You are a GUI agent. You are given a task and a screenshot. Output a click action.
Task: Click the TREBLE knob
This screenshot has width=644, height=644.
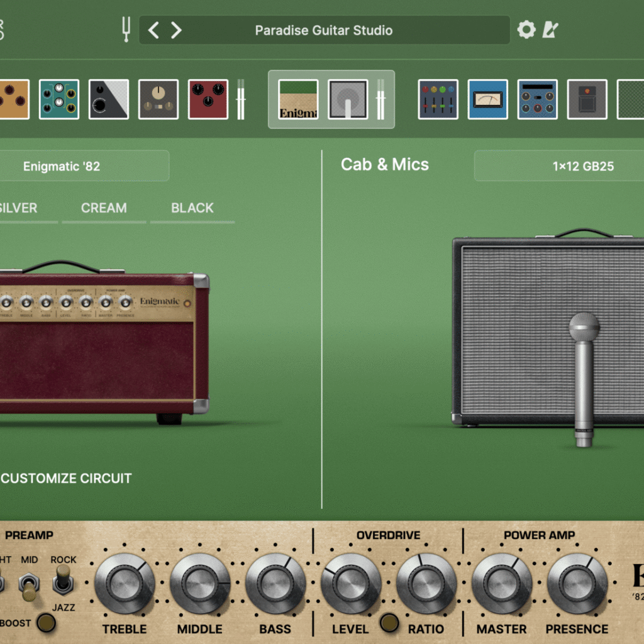pos(125,584)
